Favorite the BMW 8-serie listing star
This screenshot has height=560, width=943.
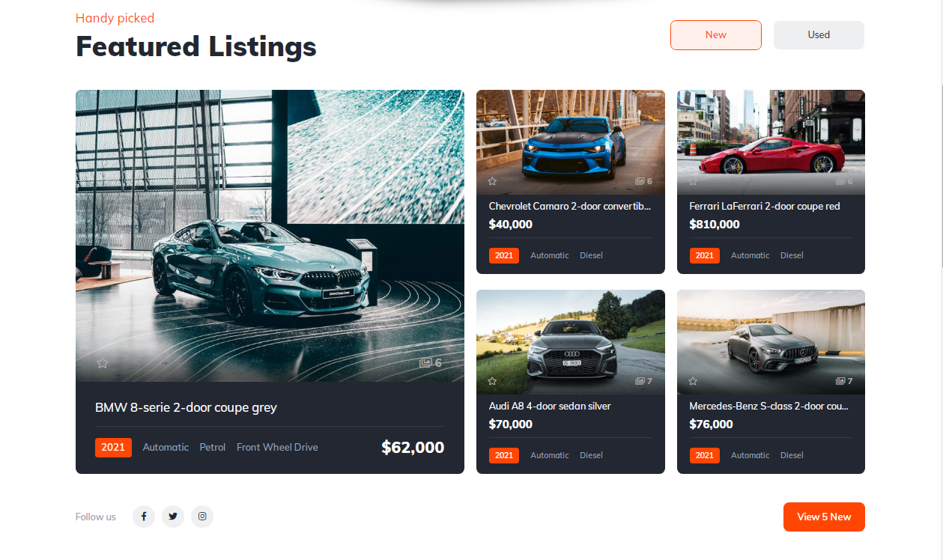point(103,363)
